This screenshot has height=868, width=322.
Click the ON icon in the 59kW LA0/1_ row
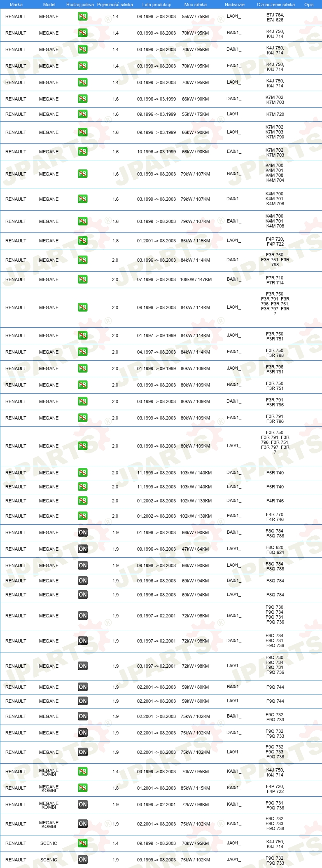tap(82, 701)
